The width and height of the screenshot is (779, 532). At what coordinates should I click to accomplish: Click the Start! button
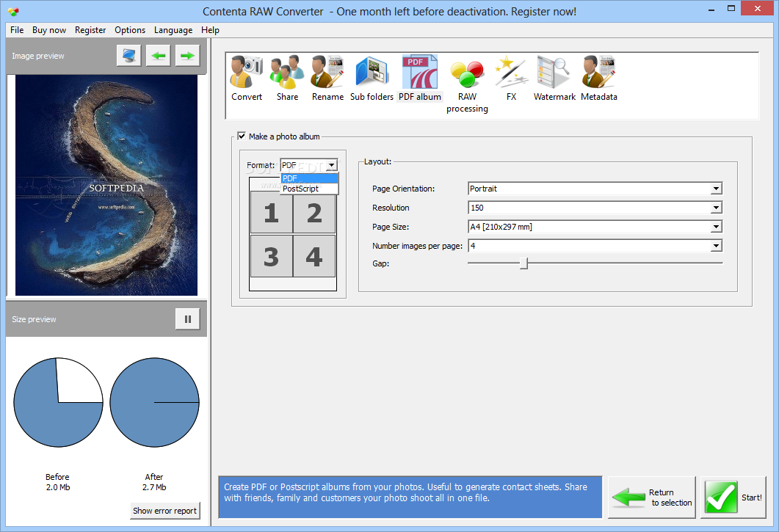click(733, 498)
